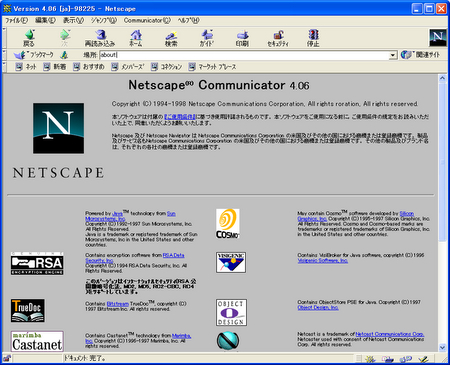Click the Object Design logo image
This screenshot has width=450, height=365.
[231, 313]
